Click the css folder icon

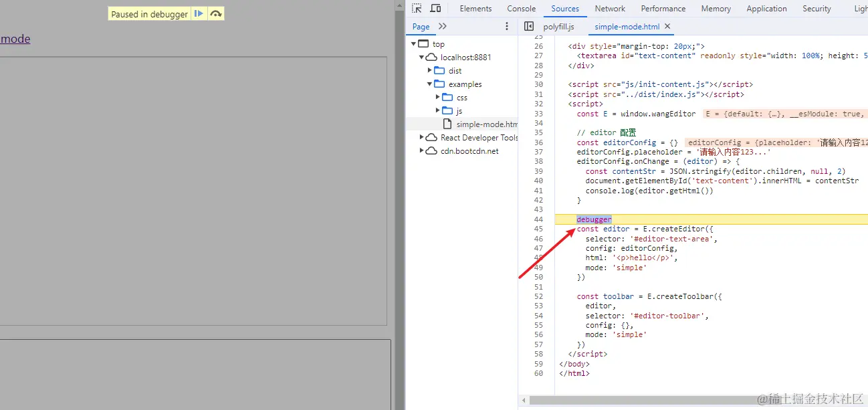pos(447,97)
